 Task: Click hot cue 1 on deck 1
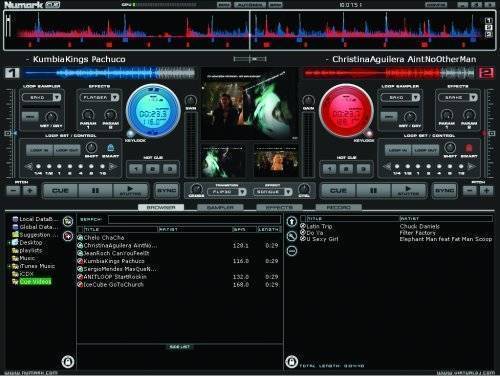[x=136, y=169]
